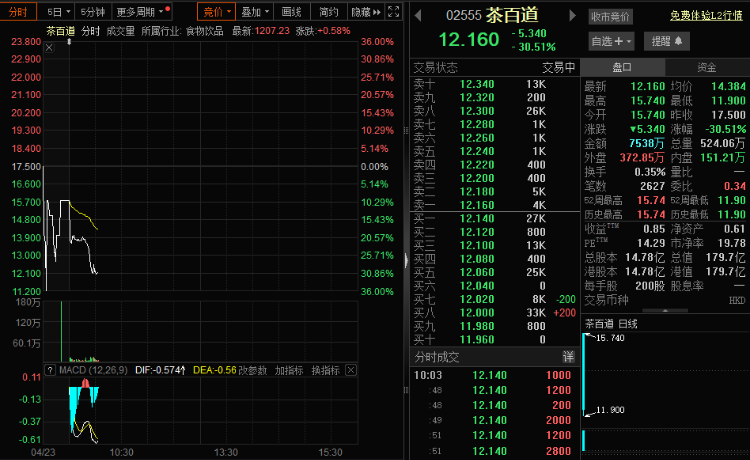Click buy level 买一 price 12.140

point(477,219)
